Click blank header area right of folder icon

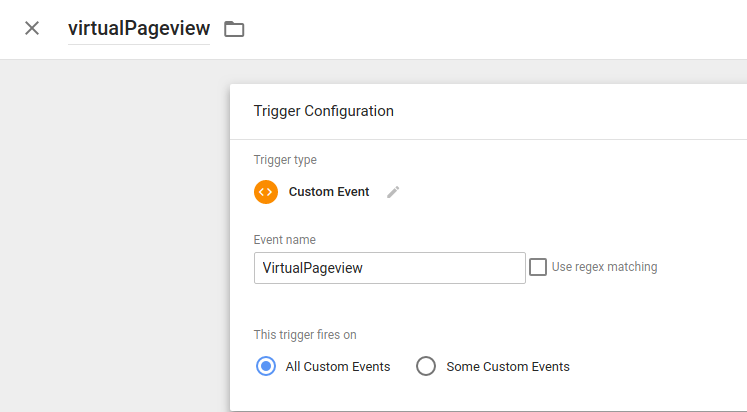coord(495,29)
